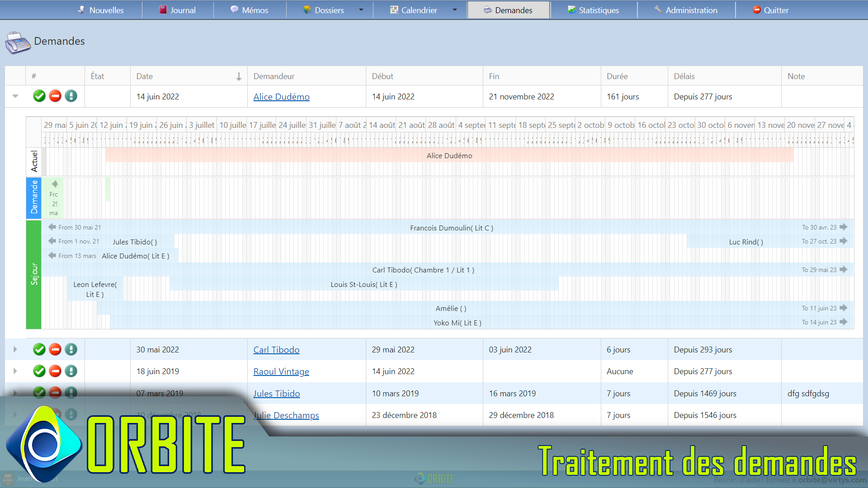Click note text 'dfg sdfgdsg'

coord(808,394)
